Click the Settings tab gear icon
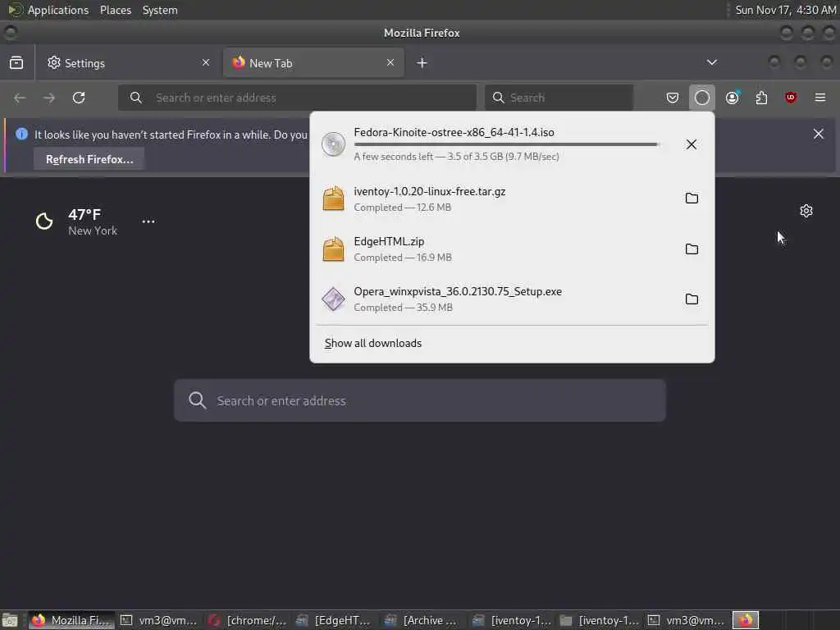Viewport: 840px width, 630px height. point(53,62)
